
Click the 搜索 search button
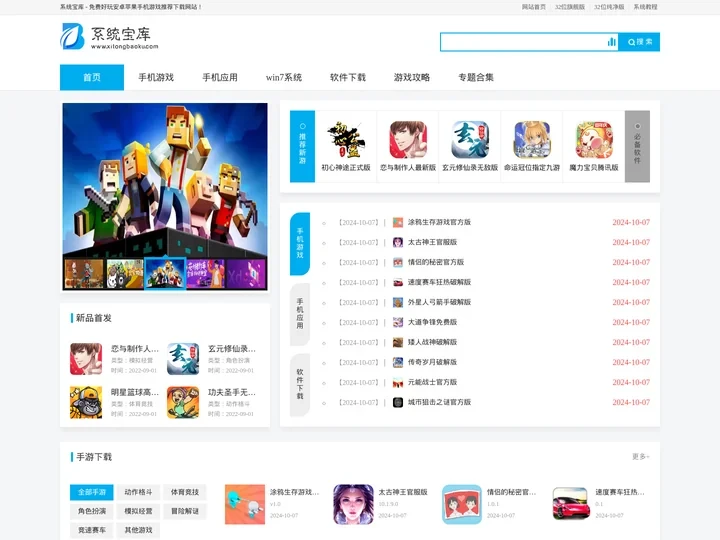tap(639, 42)
